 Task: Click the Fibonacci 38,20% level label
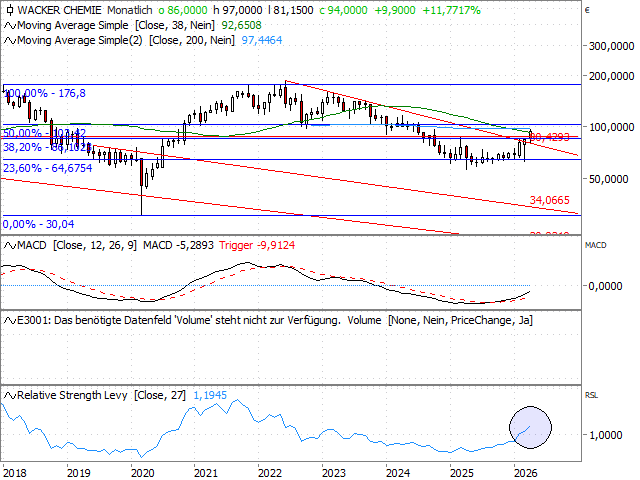click(x=46, y=147)
